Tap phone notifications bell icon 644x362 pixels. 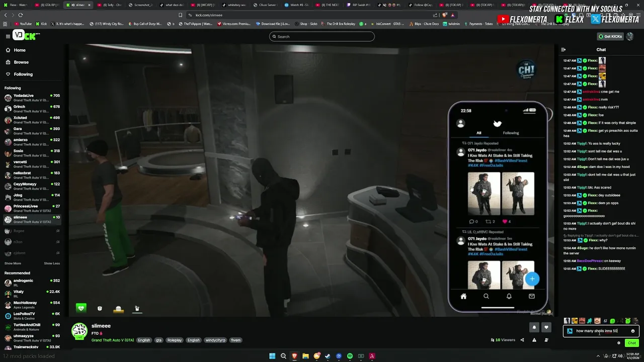[x=509, y=296]
